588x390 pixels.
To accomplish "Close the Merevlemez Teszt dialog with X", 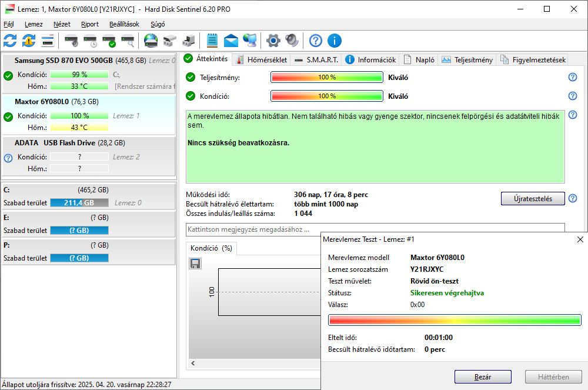I will 580,239.
